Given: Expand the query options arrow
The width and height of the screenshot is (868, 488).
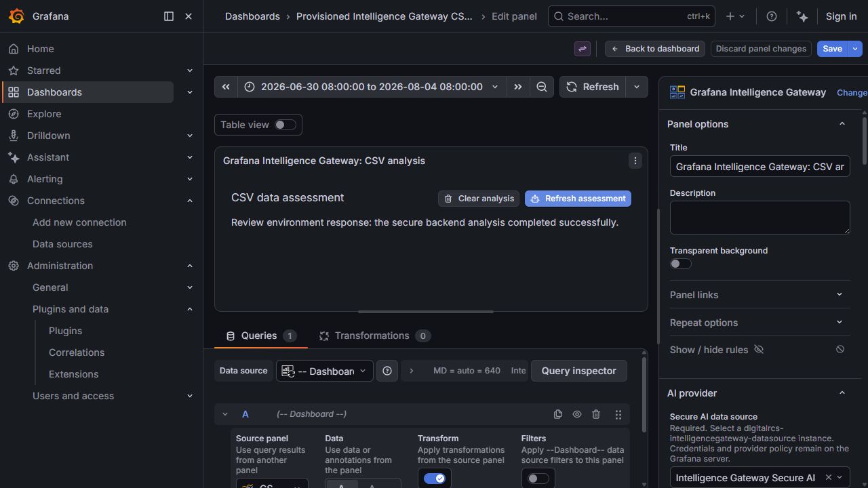Looking at the screenshot, I should click(x=411, y=371).
